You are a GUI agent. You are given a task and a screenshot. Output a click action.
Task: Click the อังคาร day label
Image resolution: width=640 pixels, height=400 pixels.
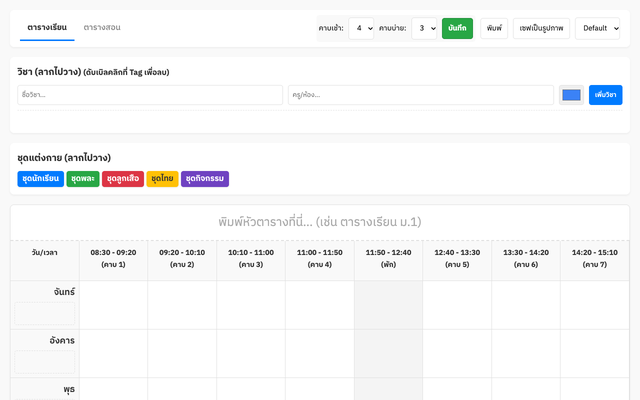(62, 340)
